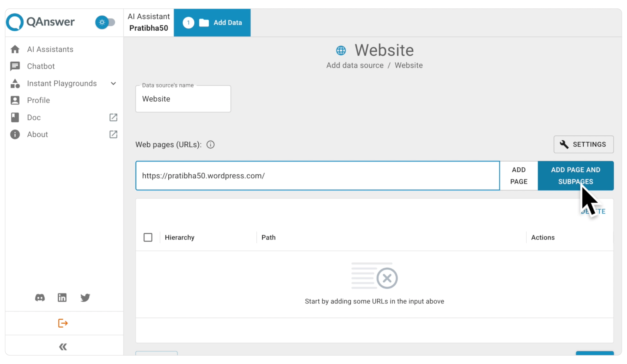Open Doc external link icon

(x=113, y=118)
